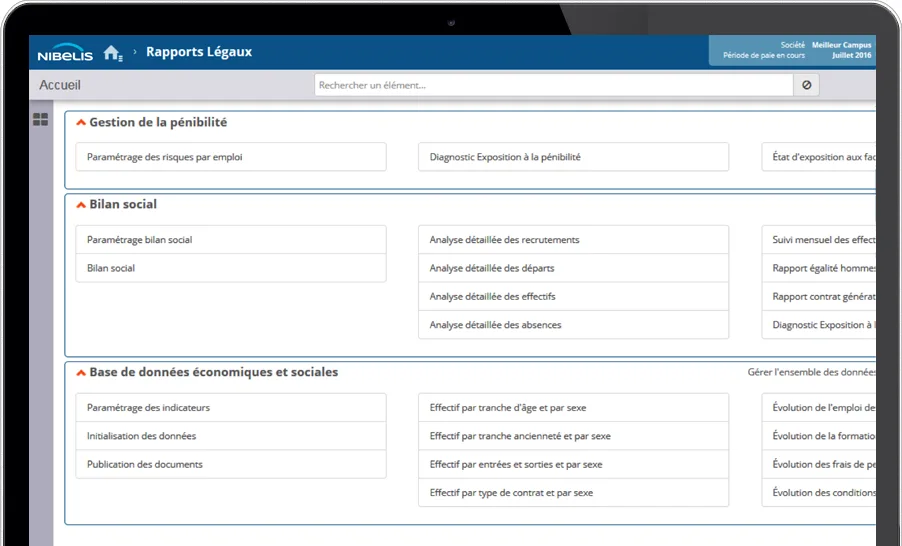Collapse the Gestion de la pénibilité section
This screenshot has width=902, height=546.
click(x=81, y=123)
